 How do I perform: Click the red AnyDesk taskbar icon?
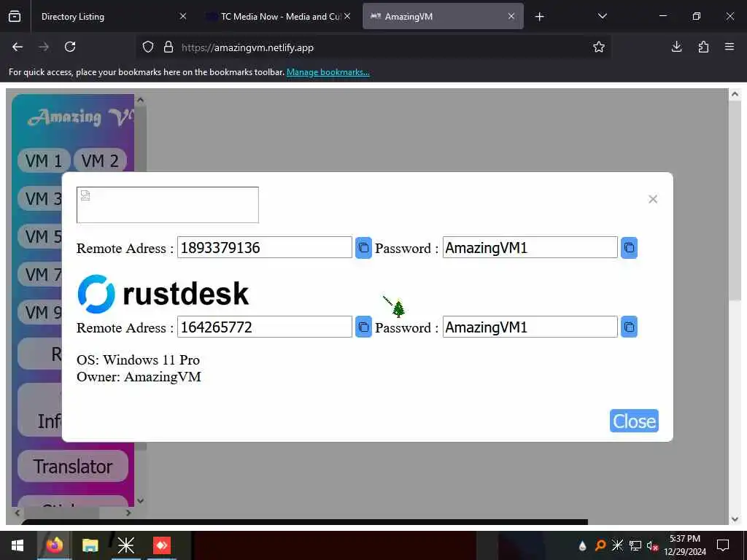click(162, 545)
